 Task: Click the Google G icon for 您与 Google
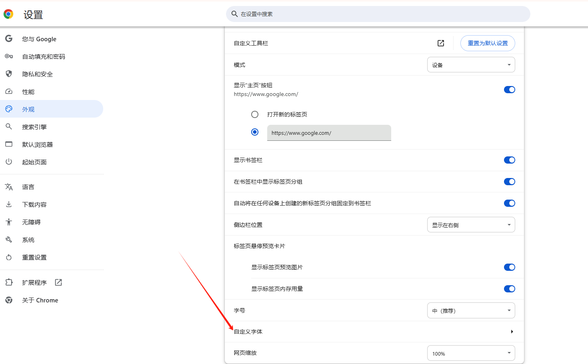click(9, 39)
